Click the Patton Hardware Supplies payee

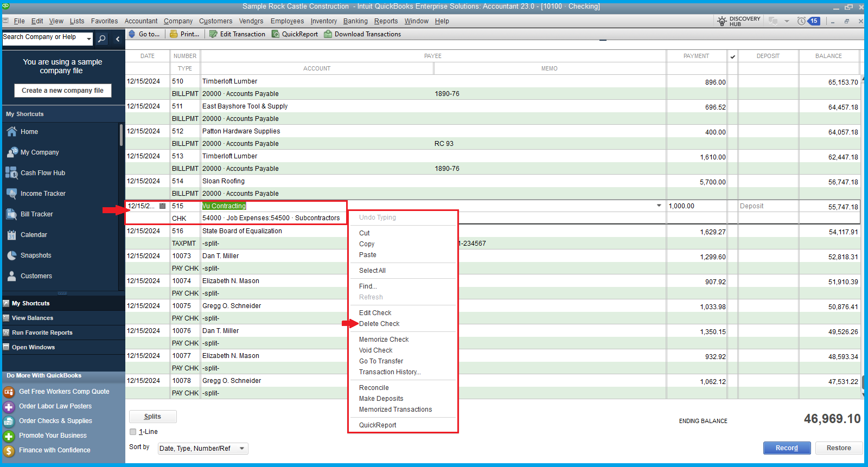[x=241, y=131]
